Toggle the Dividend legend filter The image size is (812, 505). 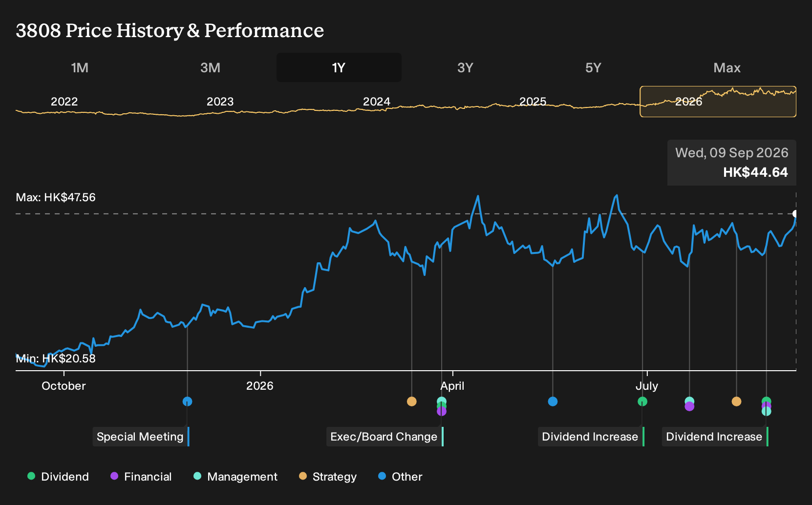[x=58, y=477]
